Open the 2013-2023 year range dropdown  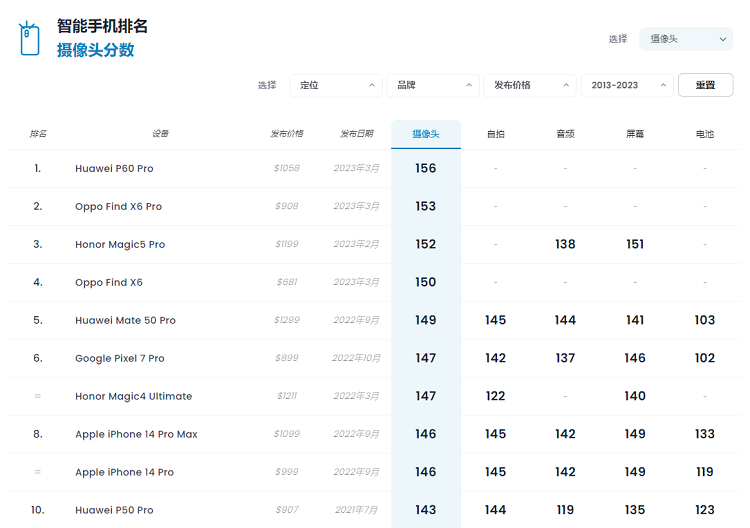coord(627,86)
